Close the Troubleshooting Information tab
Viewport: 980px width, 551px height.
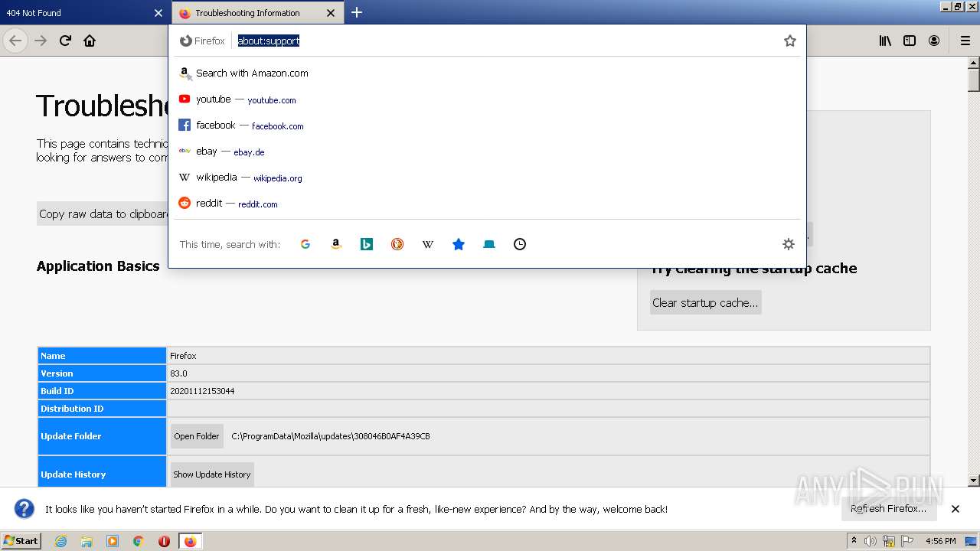(x=331, y=13)
